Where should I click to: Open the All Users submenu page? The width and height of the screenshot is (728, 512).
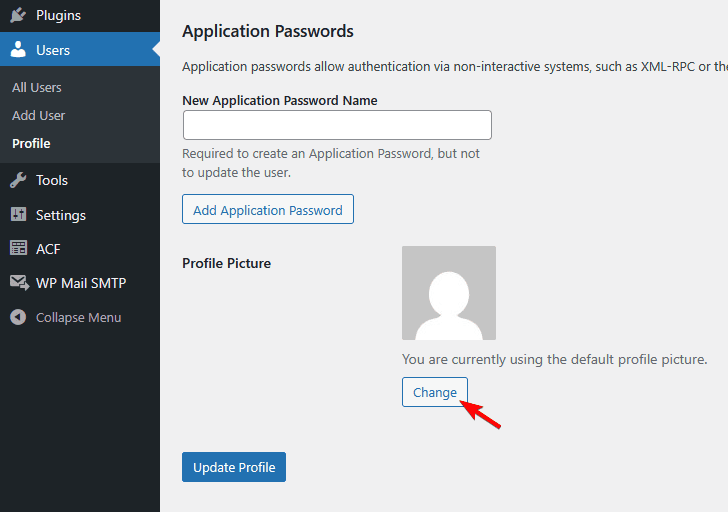(37, 87)
